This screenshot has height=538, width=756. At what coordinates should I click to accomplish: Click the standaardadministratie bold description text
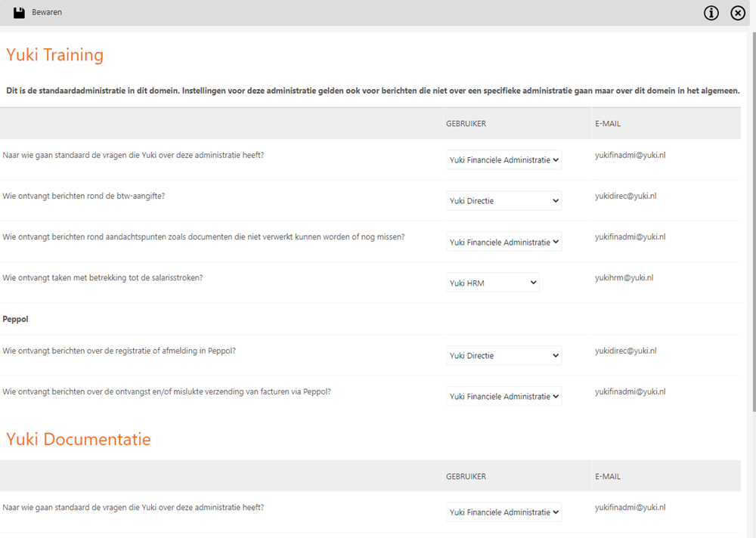(373, 91)
